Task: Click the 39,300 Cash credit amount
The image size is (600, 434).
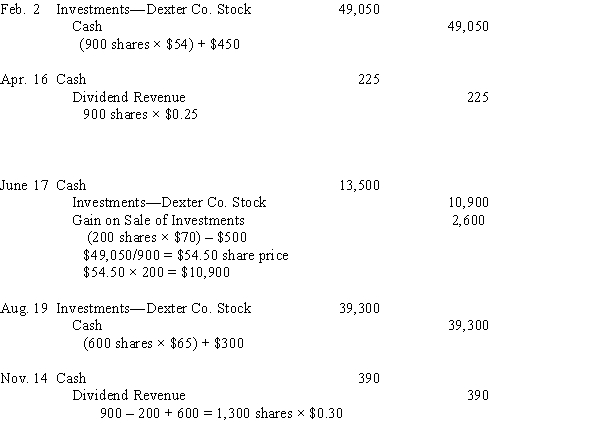Action: coord(468,325)
